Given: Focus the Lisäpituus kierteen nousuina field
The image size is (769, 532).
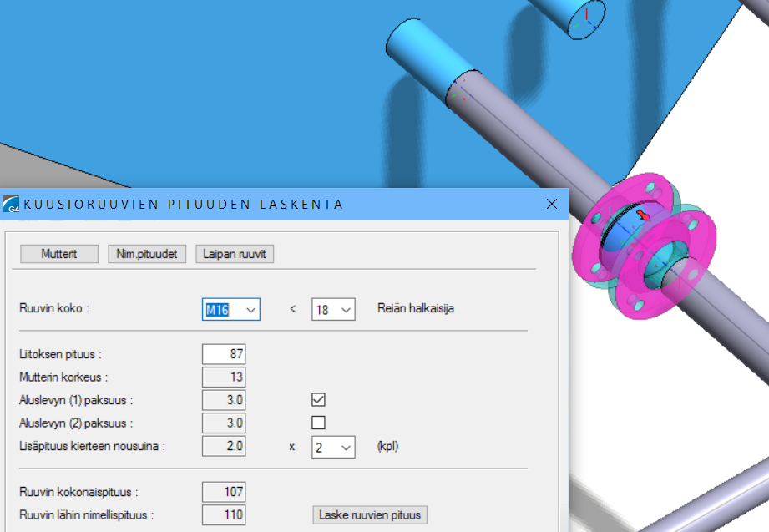Looking at the screenshot, I should (224, 446).
